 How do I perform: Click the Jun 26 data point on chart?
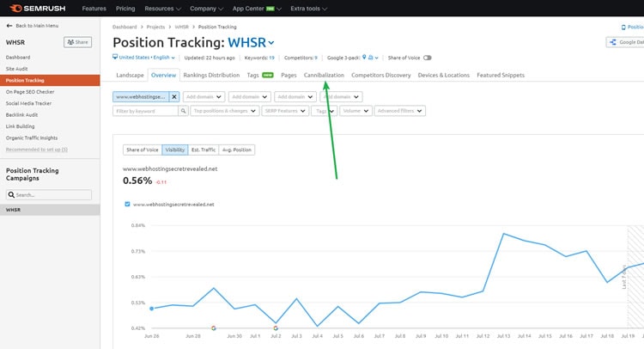click(x=151, y=309)
